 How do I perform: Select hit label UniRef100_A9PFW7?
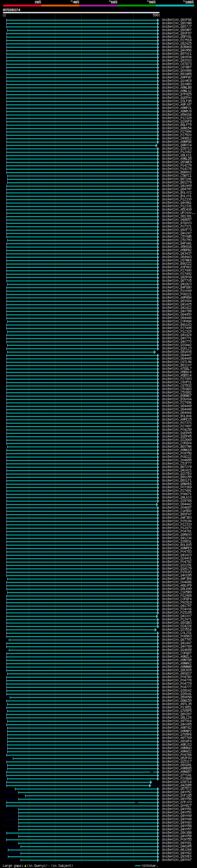click(x=176, y=78)
